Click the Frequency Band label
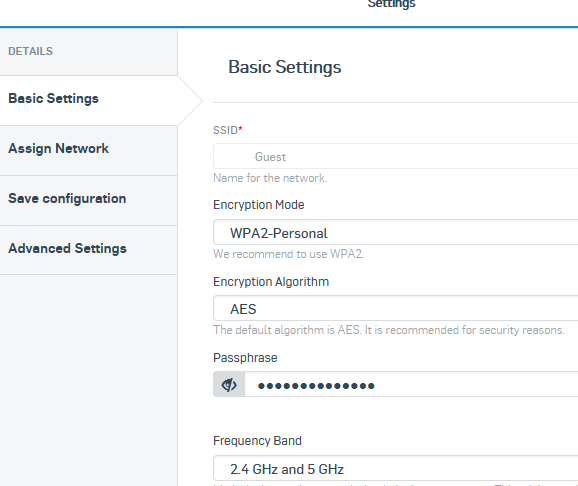Screen dimensions: 578x486 257,441
